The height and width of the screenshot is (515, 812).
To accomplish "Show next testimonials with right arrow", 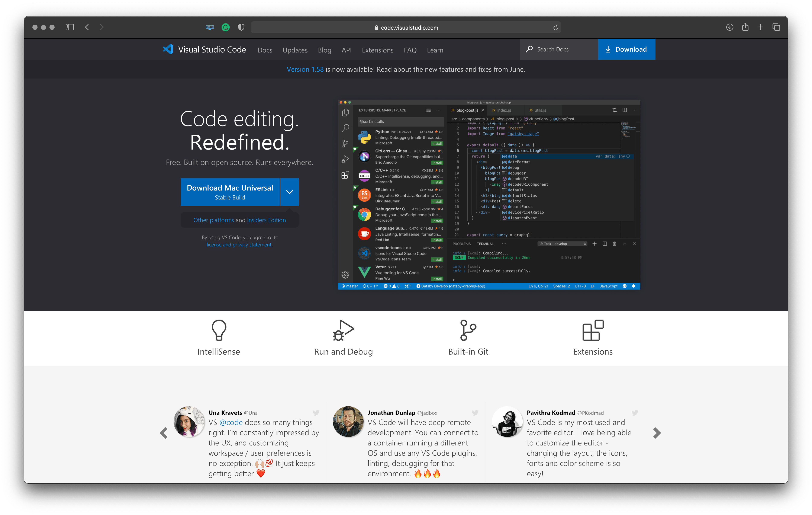I will pyautogui.click(x=657, y=433).
